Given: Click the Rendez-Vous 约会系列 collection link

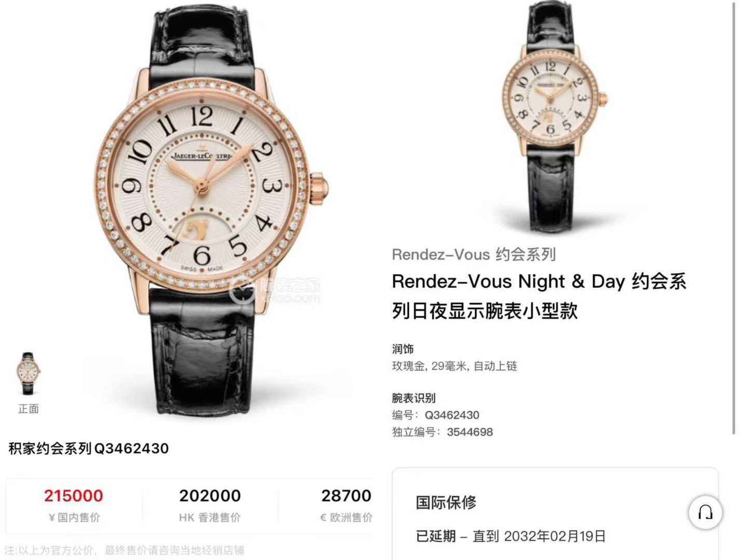Looking at the screenshot, I should [x=474, y=254].
